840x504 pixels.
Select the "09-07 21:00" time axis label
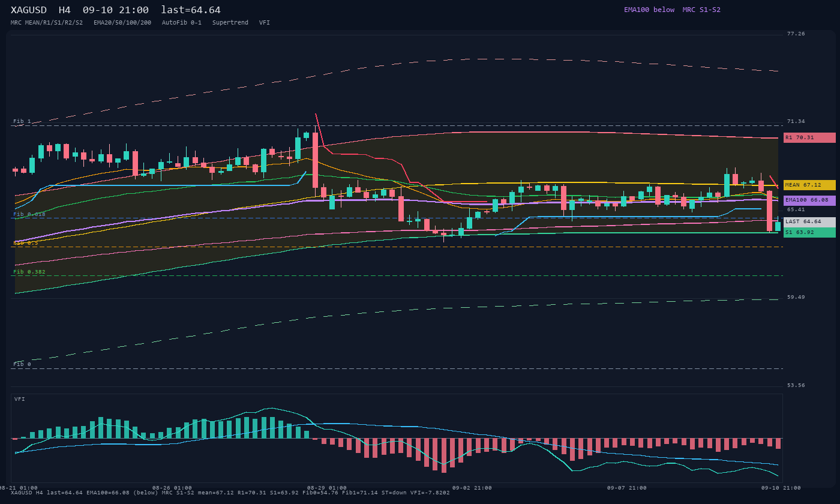627,488
